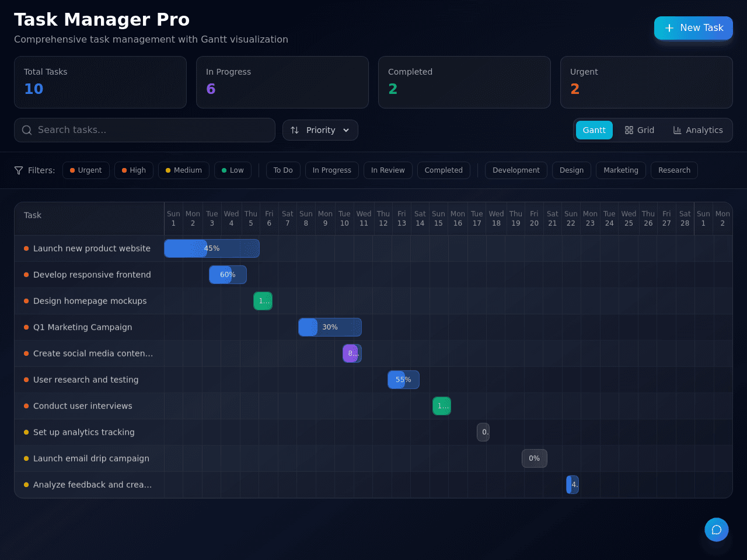Select the Analyze feedback and crea... task
Image resolution: width=747 pixels, height=560 pixels.
[x=89, y=485]
